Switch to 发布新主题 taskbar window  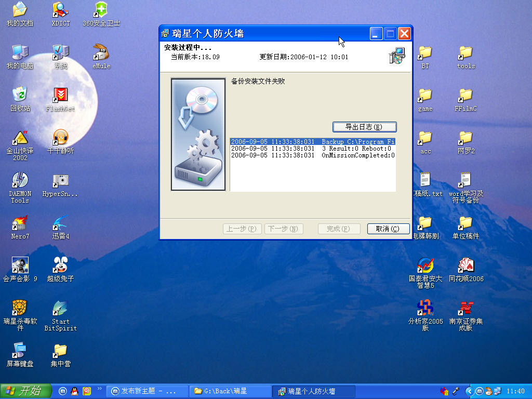(x=147, y=391)
